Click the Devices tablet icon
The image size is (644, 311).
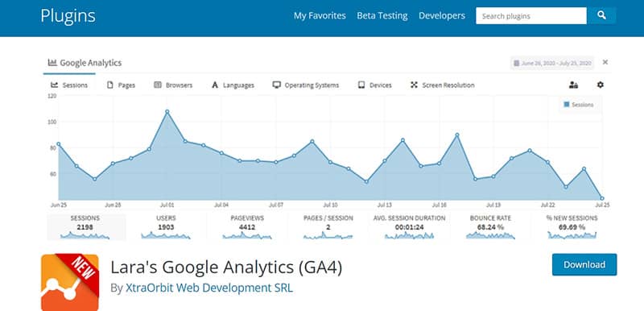coord(361,85)
